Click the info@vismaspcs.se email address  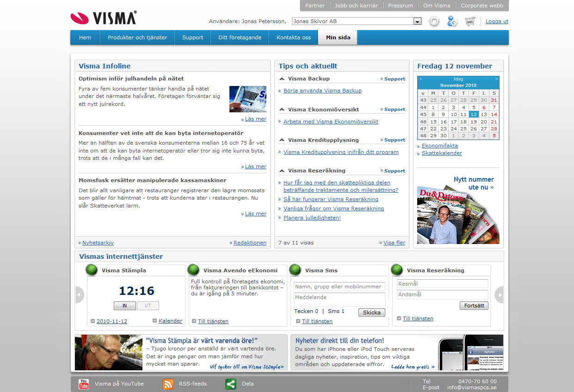pos(472,387)
